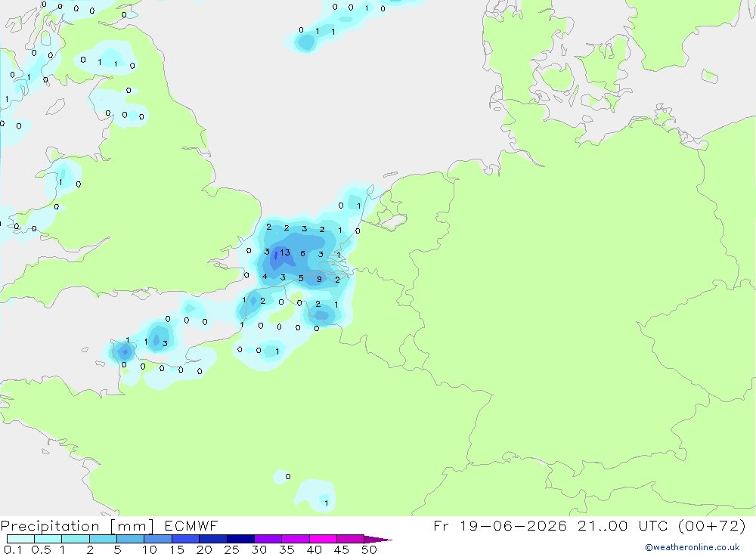Image resolution: width=756 pixels, height=554 pixels.
Task: Click the 15–20 mm legend color swatch
Action: point(186,539)
